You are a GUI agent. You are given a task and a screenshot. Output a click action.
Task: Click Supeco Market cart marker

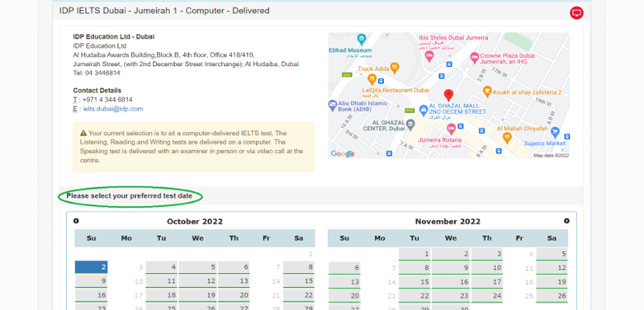556,132
